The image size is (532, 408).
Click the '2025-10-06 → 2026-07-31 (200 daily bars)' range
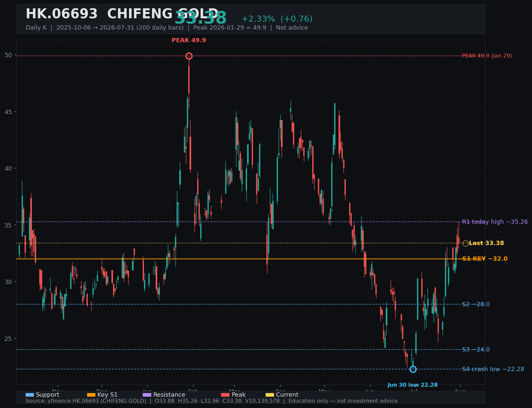[120, 28]
